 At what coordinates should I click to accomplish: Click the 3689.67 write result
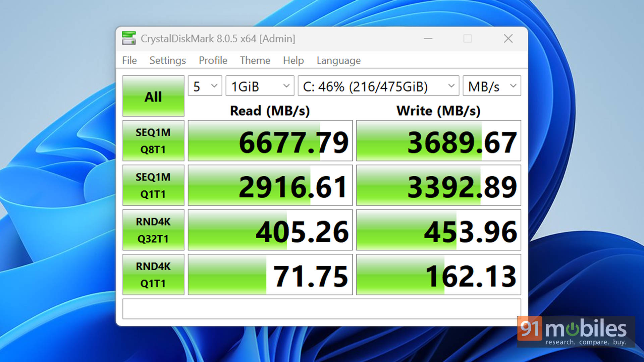[439, 141]
